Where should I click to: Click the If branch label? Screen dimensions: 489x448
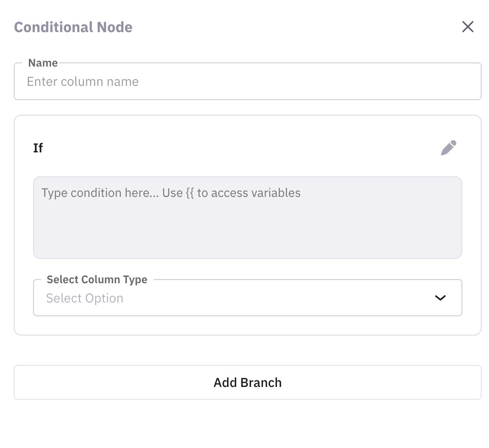tap(38, 147)
